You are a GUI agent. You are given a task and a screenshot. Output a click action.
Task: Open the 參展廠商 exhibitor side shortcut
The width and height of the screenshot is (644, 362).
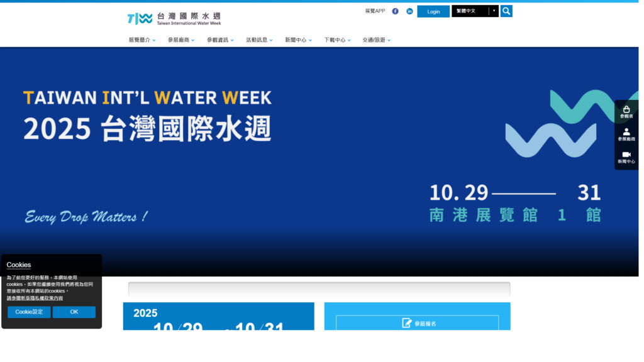pos(626,134)
